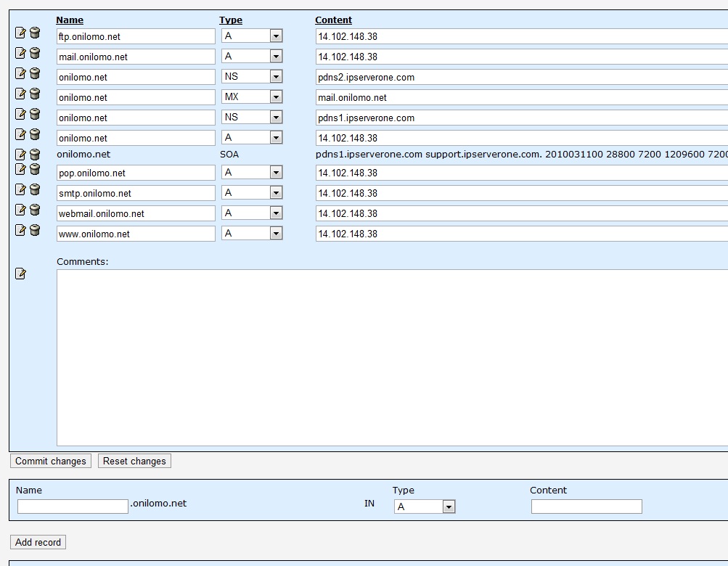Click content field of ftp.onilomo.net record

coord(522,36)
